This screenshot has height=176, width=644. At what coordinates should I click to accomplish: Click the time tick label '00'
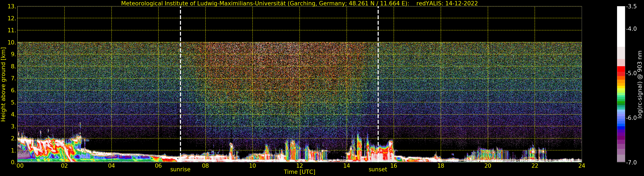pyautogui.click(x=20, y=166)
